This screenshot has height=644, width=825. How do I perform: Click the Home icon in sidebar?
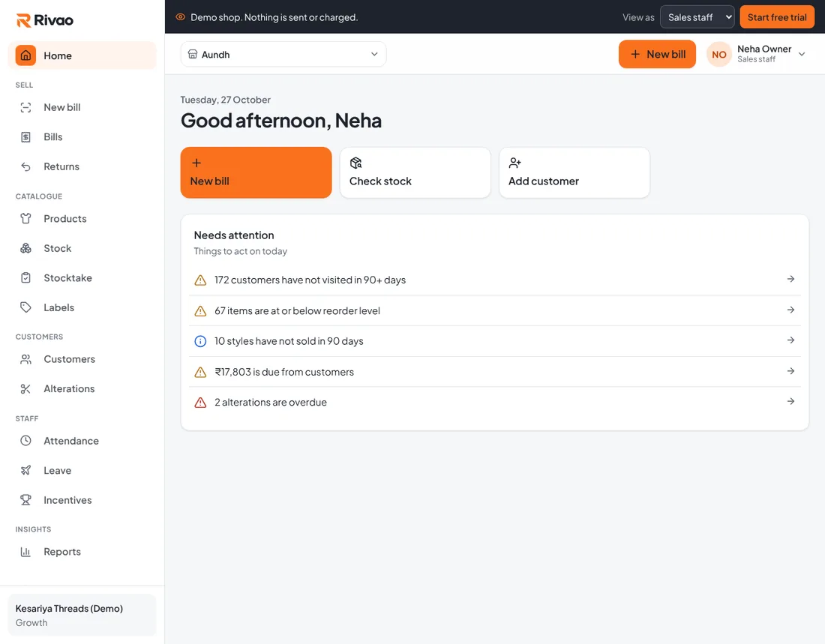coord(25,55)
